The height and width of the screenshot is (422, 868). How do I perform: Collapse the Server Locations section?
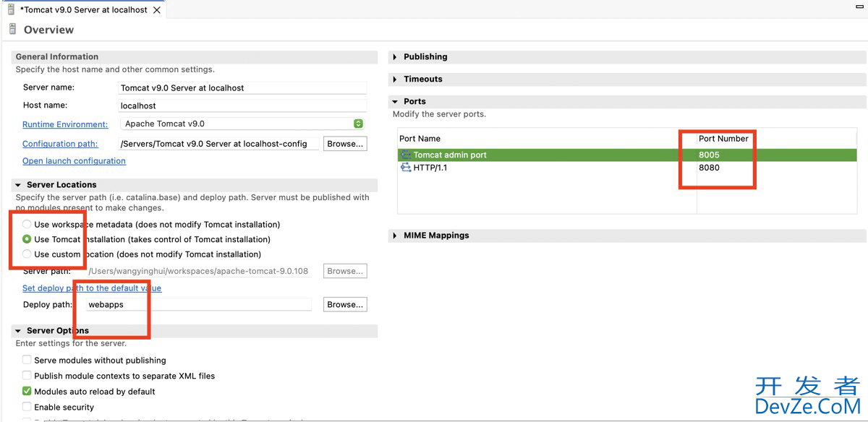pos(18,185)
